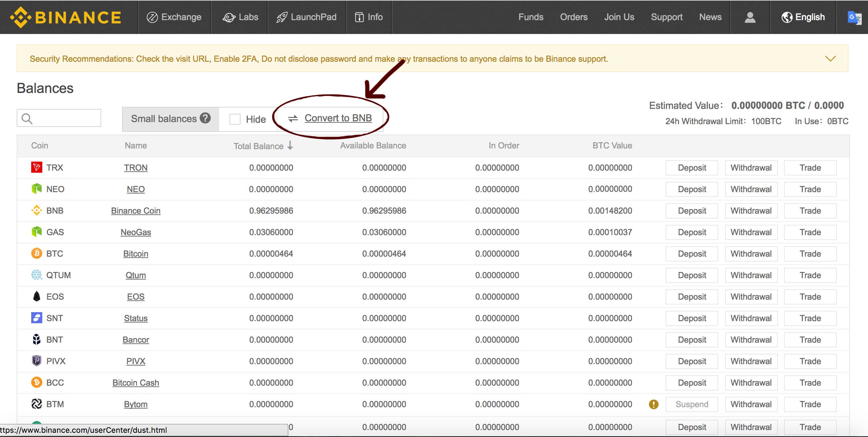868x437 pixels.
Task: Click the BTM coin icon
Action: (36, 404)
